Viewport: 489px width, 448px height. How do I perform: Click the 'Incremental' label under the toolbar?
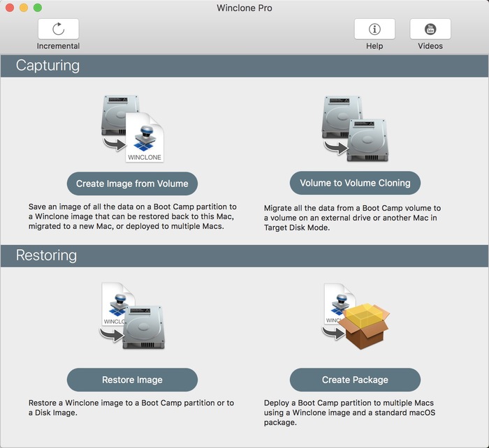58,46
